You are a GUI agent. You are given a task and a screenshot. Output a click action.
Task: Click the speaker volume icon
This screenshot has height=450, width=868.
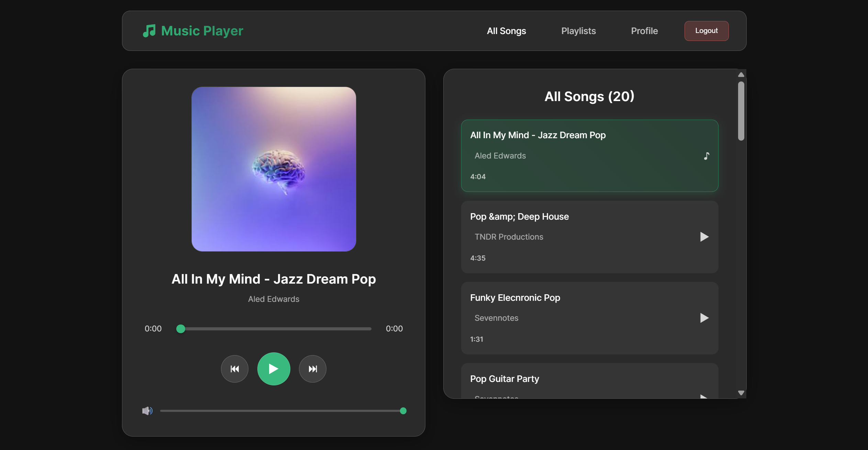[x=147, y=410]
